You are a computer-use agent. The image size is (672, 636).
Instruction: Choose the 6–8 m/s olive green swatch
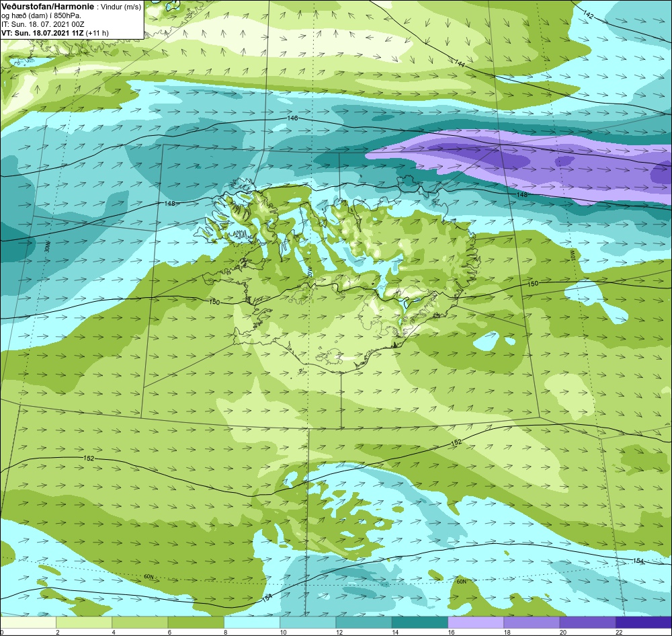196,622
